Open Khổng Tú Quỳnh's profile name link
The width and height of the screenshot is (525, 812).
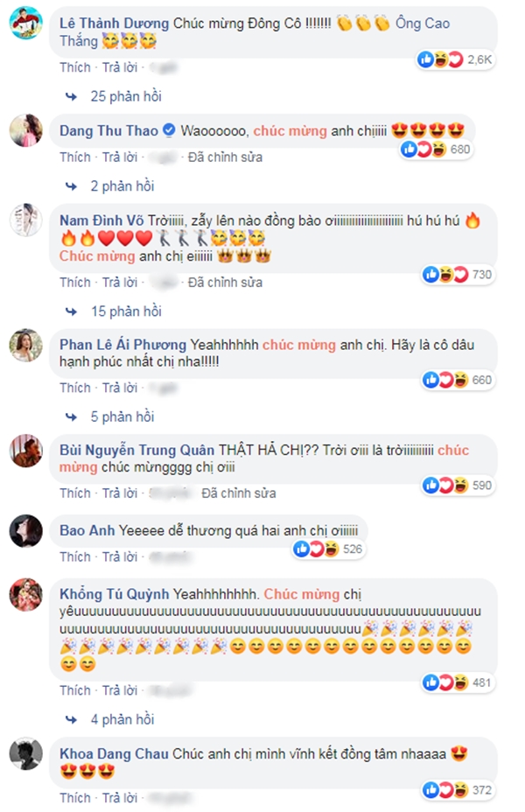point(115,594)
